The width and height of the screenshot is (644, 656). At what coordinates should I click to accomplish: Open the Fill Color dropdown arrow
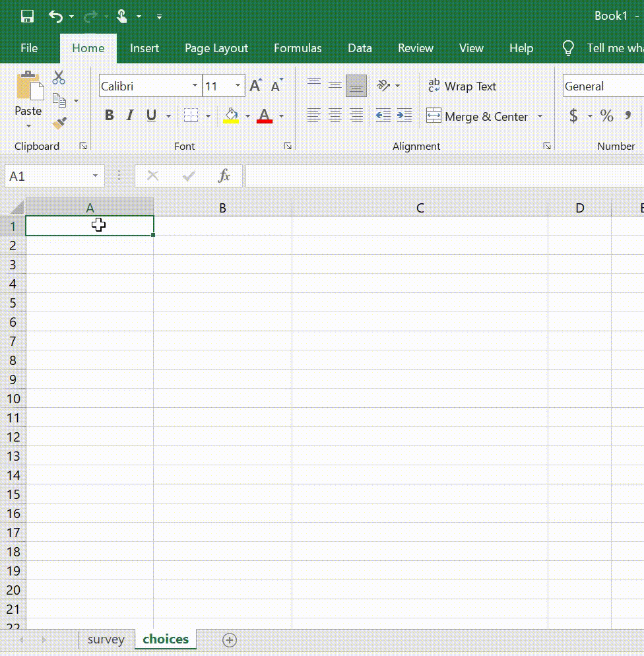(247, 116)
